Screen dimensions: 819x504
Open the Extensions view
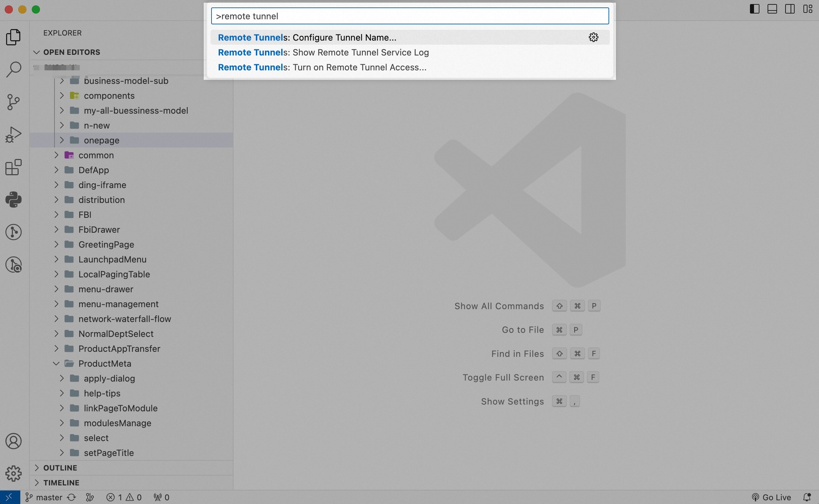pyautogui.click(x=14, y=167)
